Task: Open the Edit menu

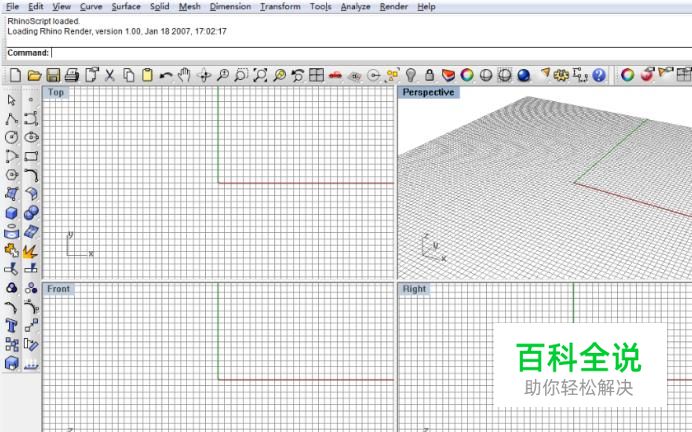Action: tap(36, 7)
